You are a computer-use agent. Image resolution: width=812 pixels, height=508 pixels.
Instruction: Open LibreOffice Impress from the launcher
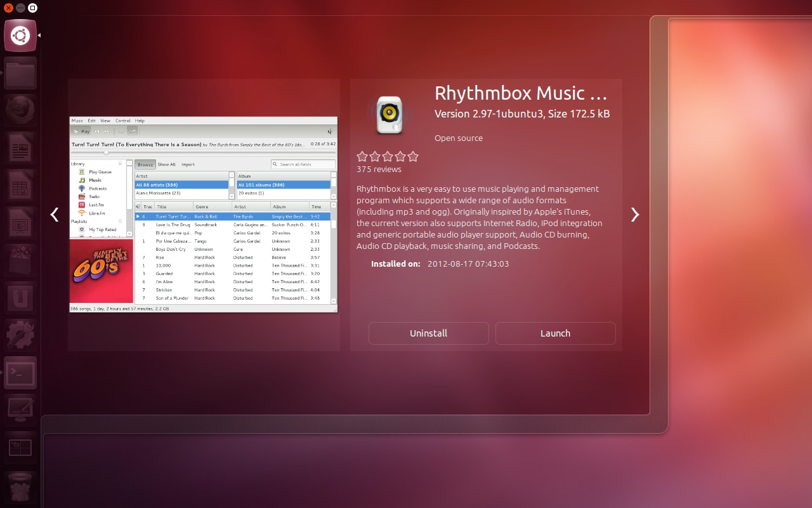click(20, 223)
